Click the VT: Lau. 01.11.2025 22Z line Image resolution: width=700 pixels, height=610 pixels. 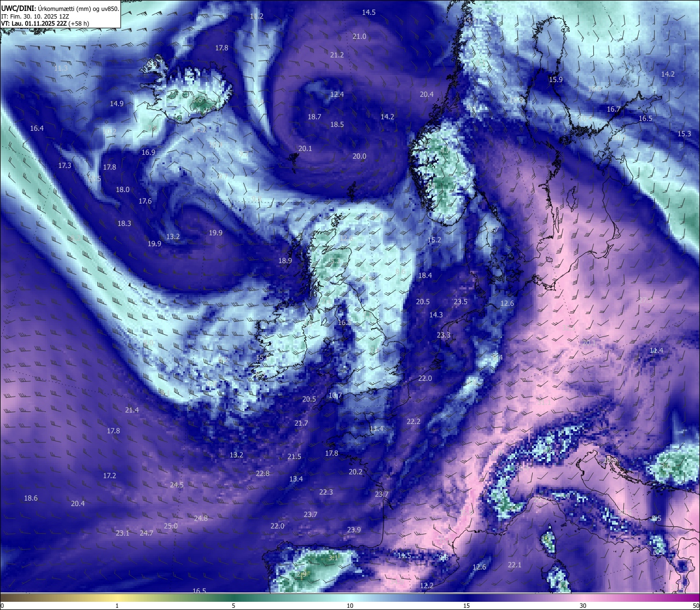[x=45, y=24]
